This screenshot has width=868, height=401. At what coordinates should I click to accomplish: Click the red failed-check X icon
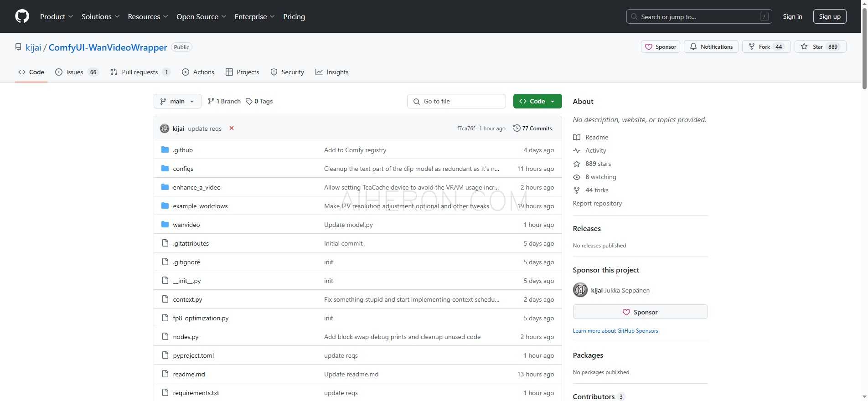232,128
